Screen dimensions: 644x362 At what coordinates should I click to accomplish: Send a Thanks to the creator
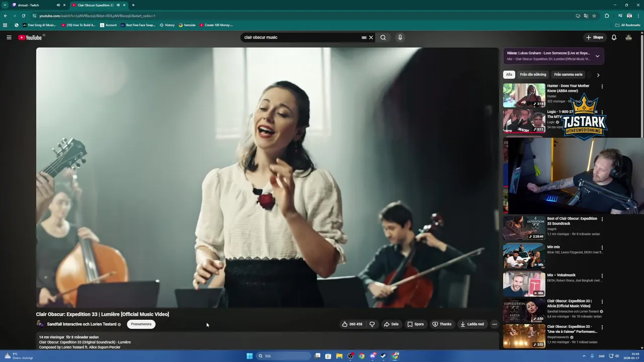point(442,324)
